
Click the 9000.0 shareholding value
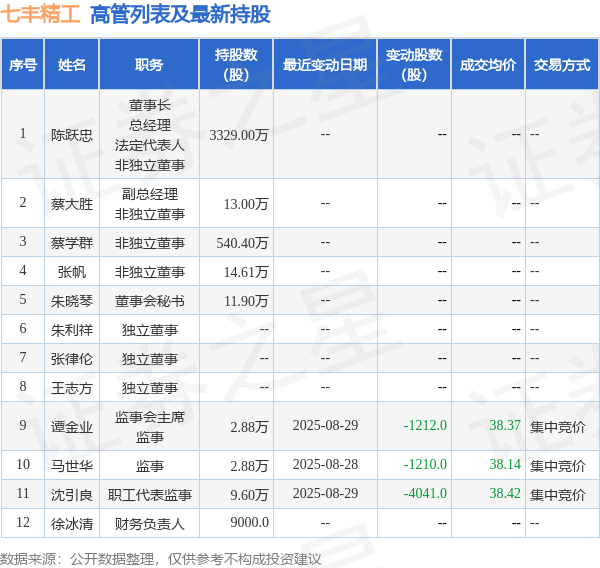click(249, 522)
